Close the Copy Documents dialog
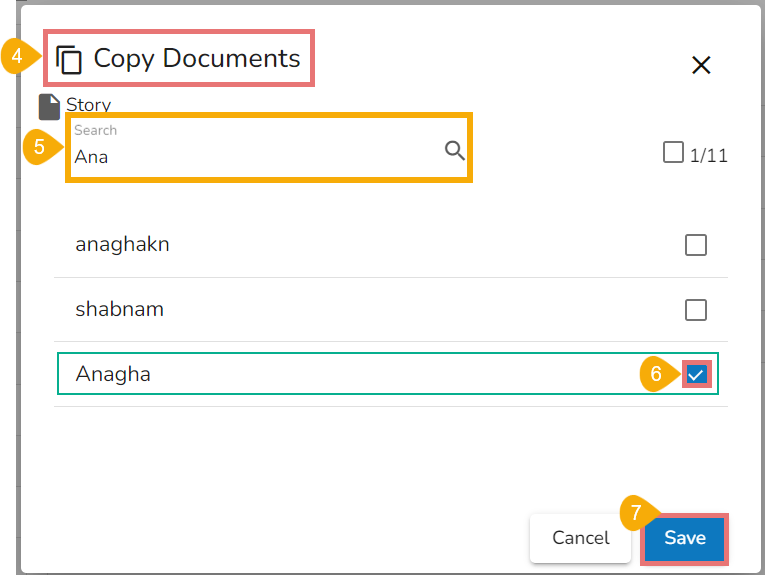This screenshot has width=765, height=575. [x=701, y=65]
